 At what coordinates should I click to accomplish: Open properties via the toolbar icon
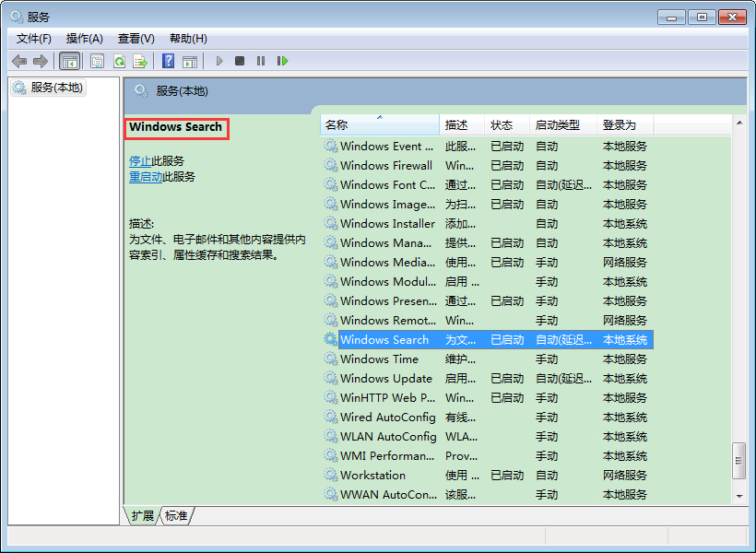97,61
